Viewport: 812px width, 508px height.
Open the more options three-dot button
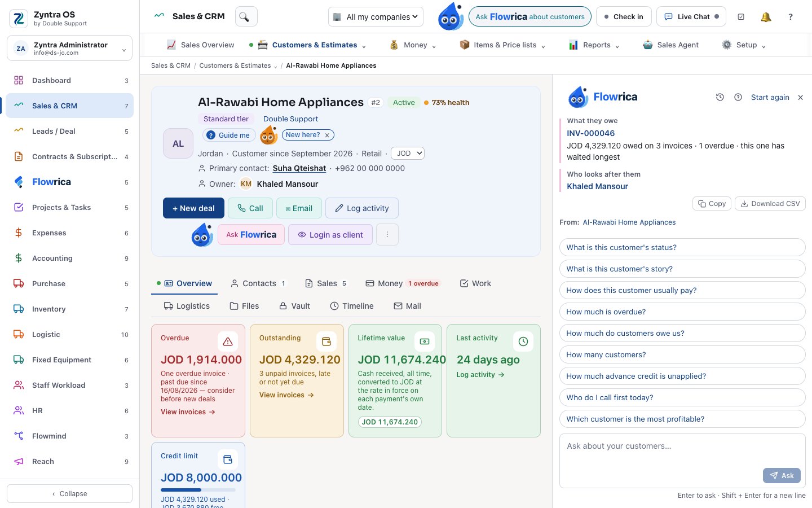[x=387, y=234]
